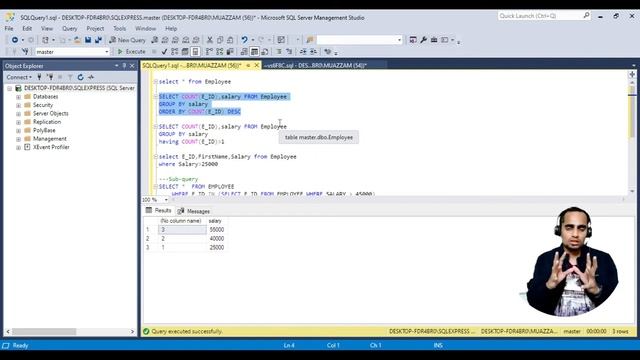Click the Save All icon
The height and width of the screenshot is (360, 640).
coord(98,40)
